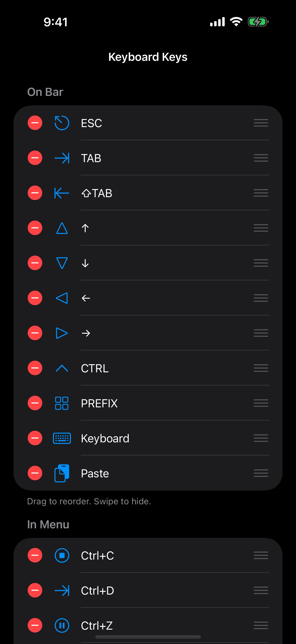
Task: Remove the Paste item
Action: (x=35, y=473)
